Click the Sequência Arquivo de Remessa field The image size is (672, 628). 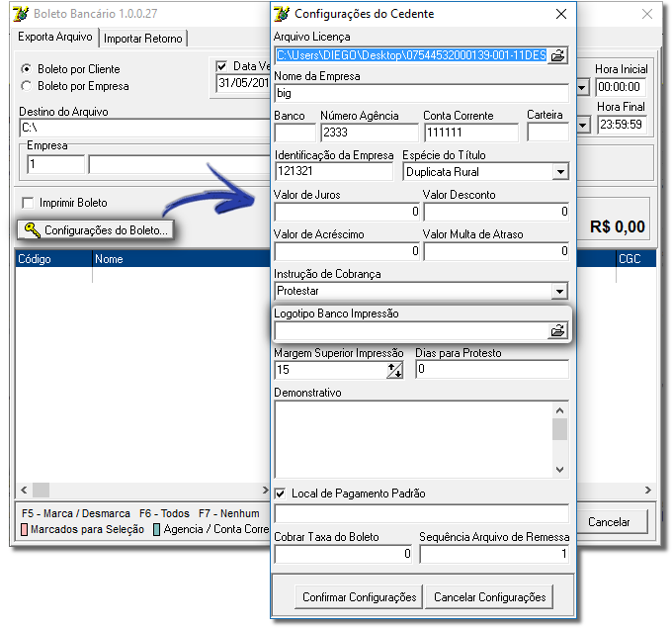(x=494, y=554)
